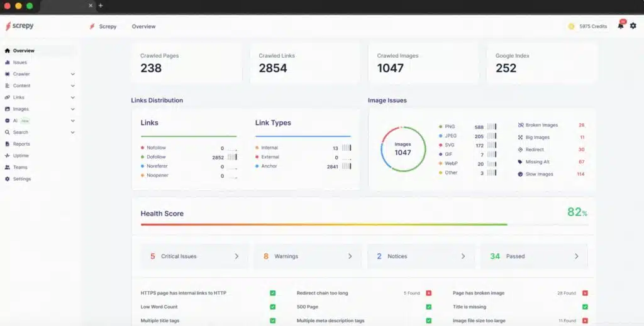Screen dimensions: 644x326
Task: Click the Teams people icon
Action: point(7,167)
